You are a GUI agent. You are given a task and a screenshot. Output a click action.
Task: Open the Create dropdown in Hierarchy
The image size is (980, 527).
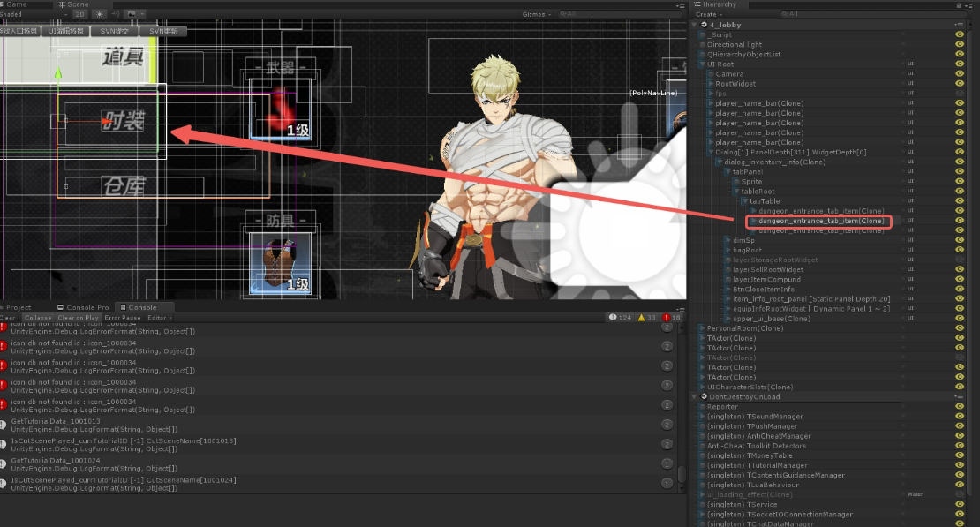point(708,14)
